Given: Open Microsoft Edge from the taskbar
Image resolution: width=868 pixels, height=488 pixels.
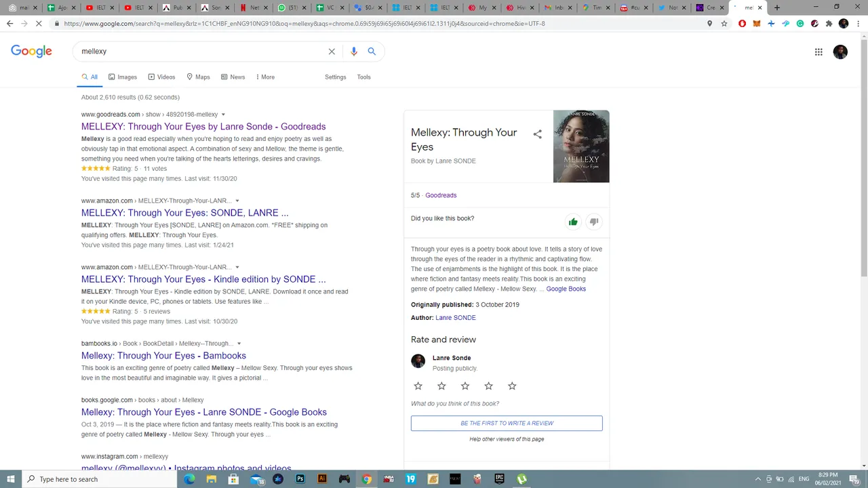Looking at the screenshot, I should (189, 479).
